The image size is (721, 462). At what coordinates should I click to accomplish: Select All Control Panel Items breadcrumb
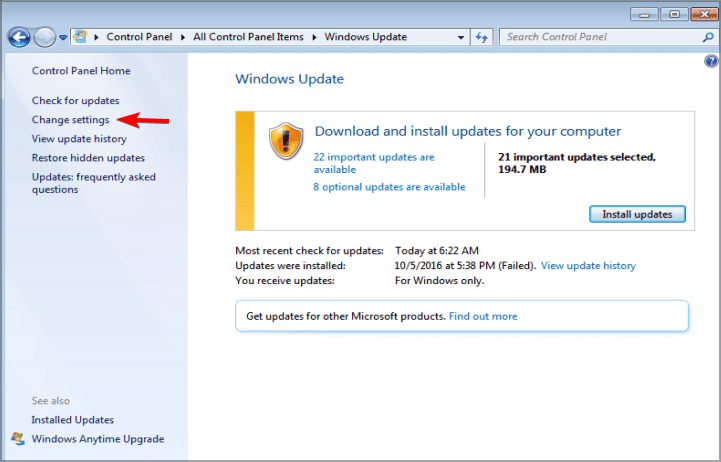[x=248, y=37]
